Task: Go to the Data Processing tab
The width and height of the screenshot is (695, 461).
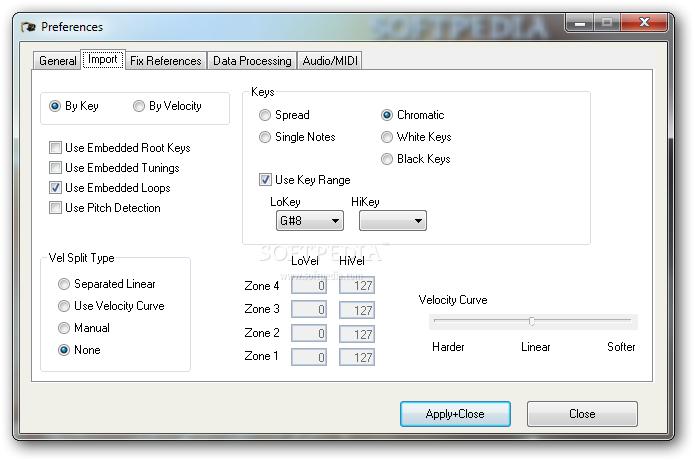Action: (x=252, y=61)
